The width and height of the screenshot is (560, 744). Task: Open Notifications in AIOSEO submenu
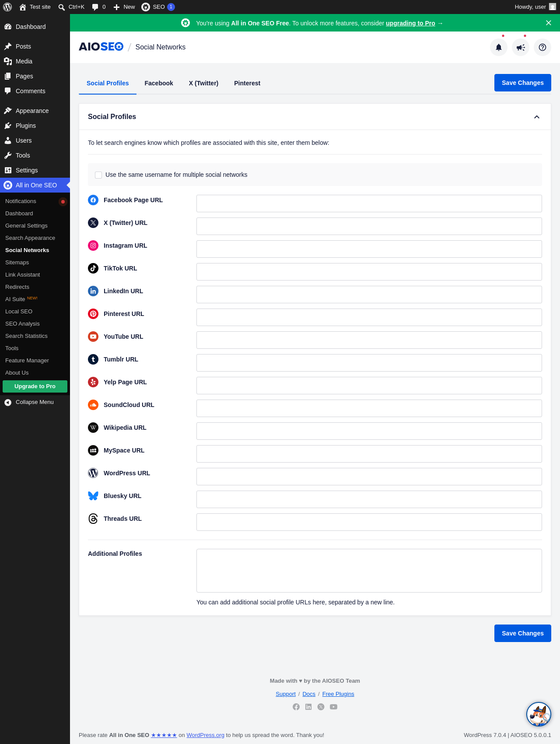coord(35,201)
